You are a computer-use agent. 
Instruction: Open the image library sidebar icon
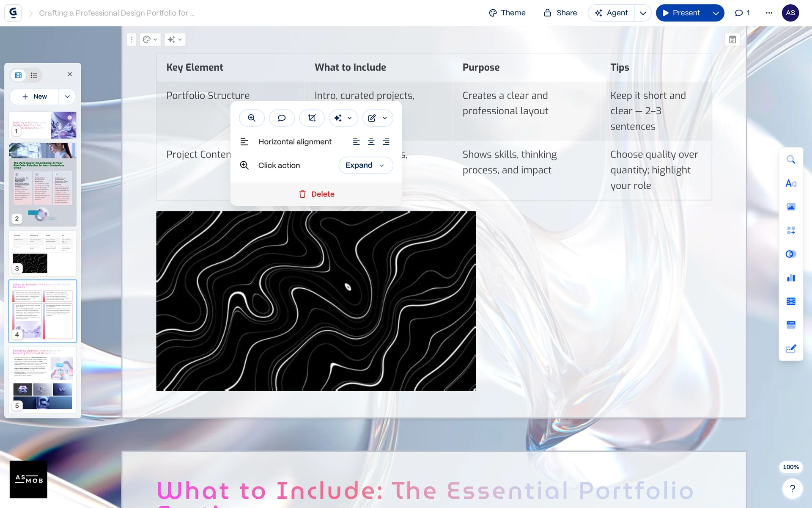tap(790, 207)
